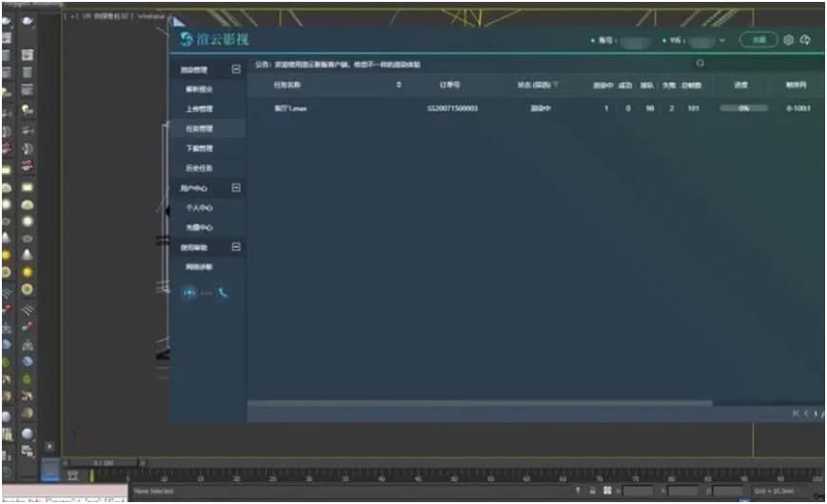Screen dimensions: 827x504
Task: Select 任务管理 in the sidebar
Action: (199, 128)
